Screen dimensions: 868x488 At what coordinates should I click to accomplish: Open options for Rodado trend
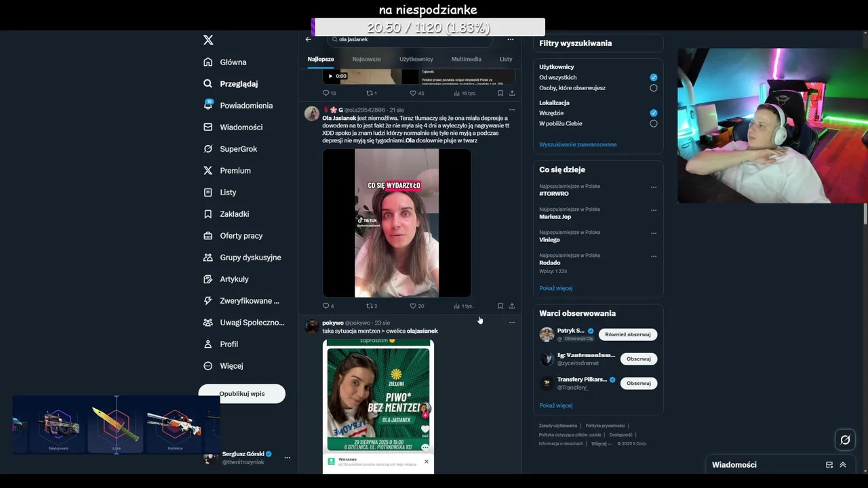click(654, 256)
